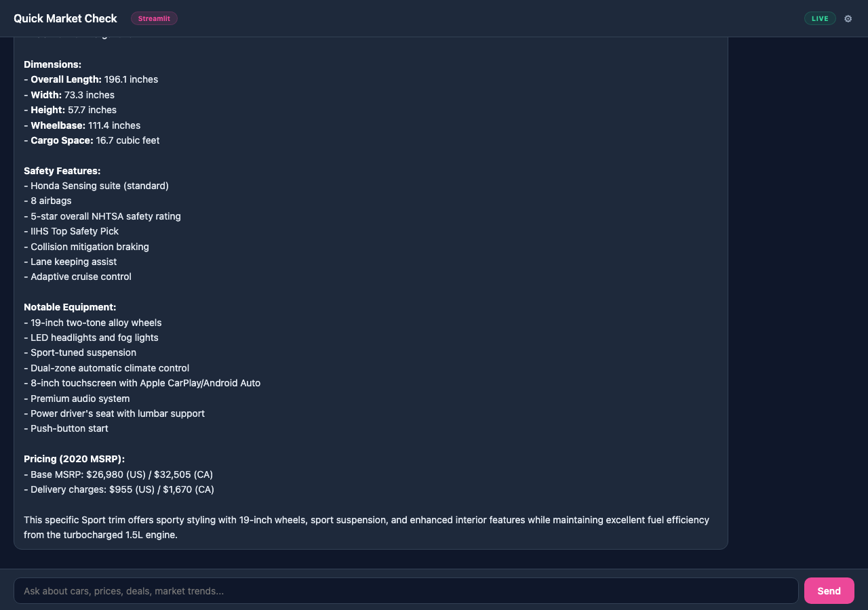Expand the Safety Features section heading
868x610 pixels.
point(62,170)
